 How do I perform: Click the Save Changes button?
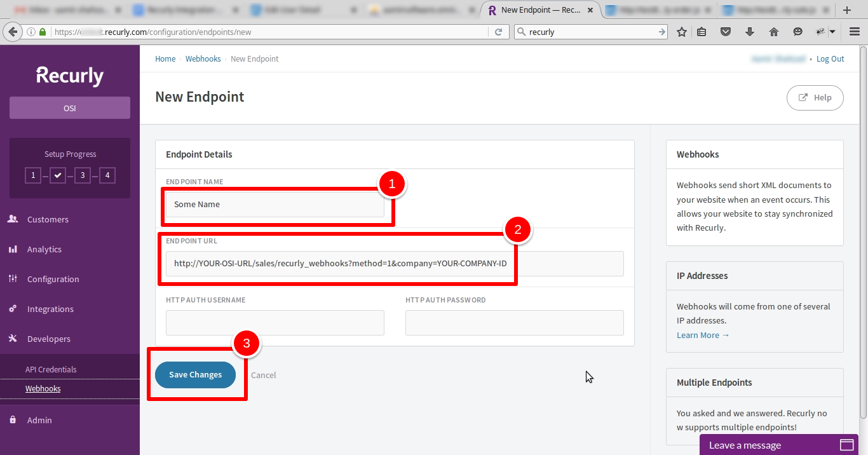[196, 375]
